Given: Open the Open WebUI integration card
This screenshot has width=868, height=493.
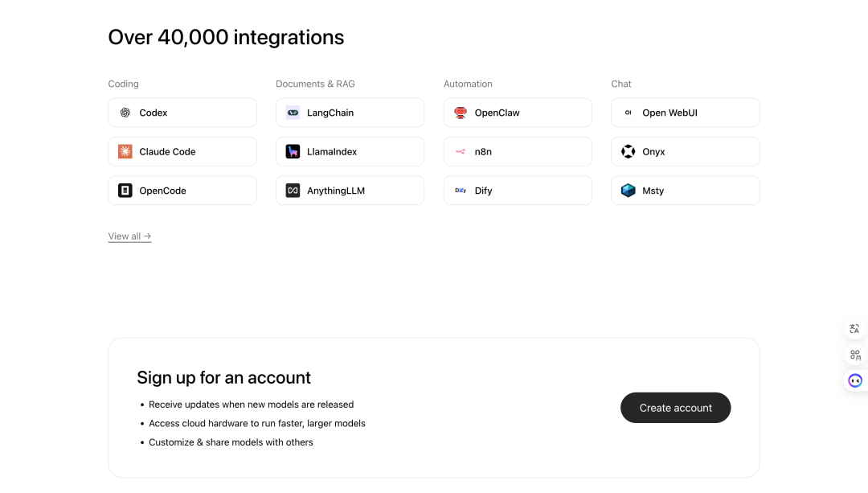Looking at the screenshot, I should 686,113.
